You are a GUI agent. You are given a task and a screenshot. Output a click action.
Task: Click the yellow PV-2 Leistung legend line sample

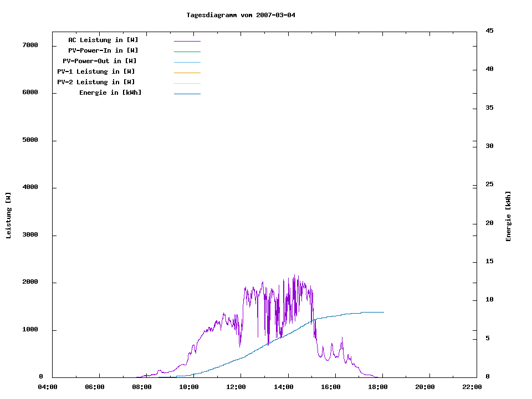coord(187,83)
